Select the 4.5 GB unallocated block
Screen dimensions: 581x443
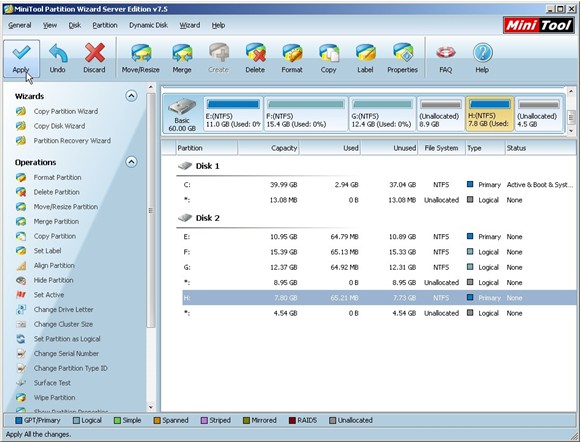coord(539,114)
